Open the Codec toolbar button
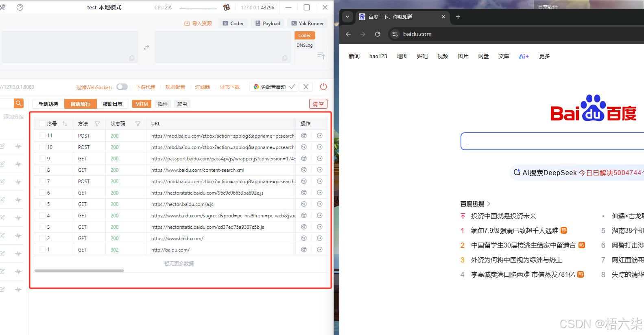The width and height of the screenshot is (644, 335). (234, 24)
